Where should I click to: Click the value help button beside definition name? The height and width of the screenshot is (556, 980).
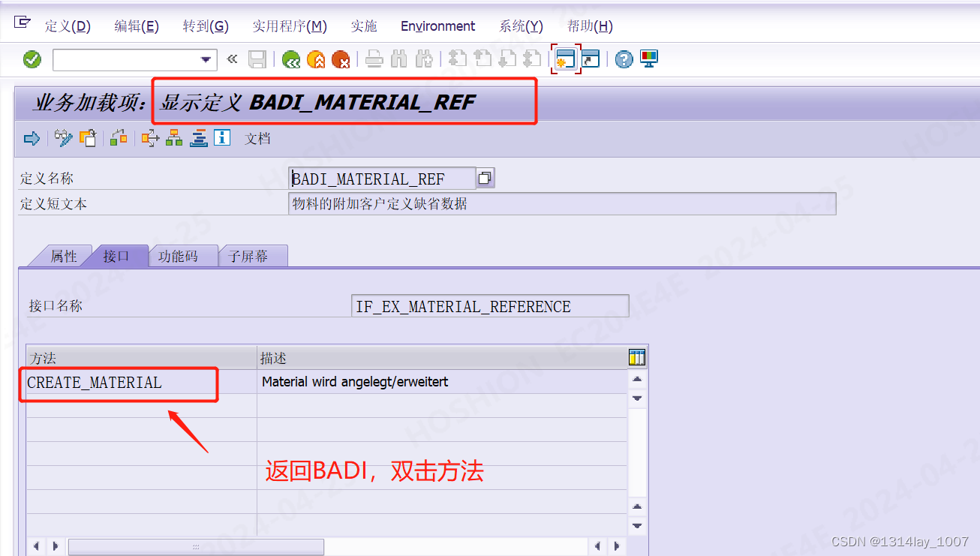(x=485, y=179)
